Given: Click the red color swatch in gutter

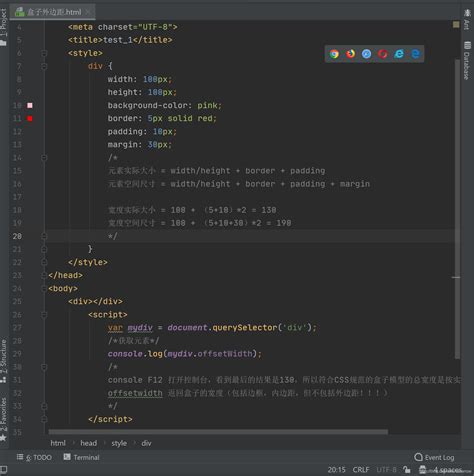Looking at the screenshot, I should point(30,118).
